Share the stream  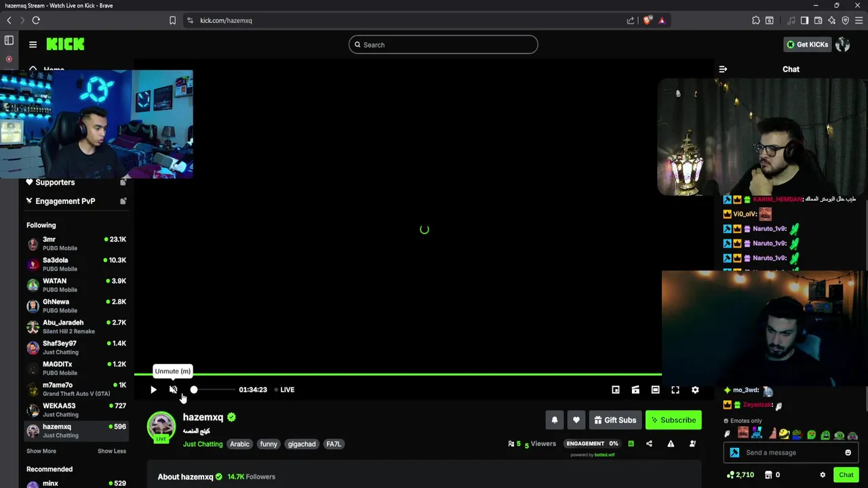tap(649, 444)
